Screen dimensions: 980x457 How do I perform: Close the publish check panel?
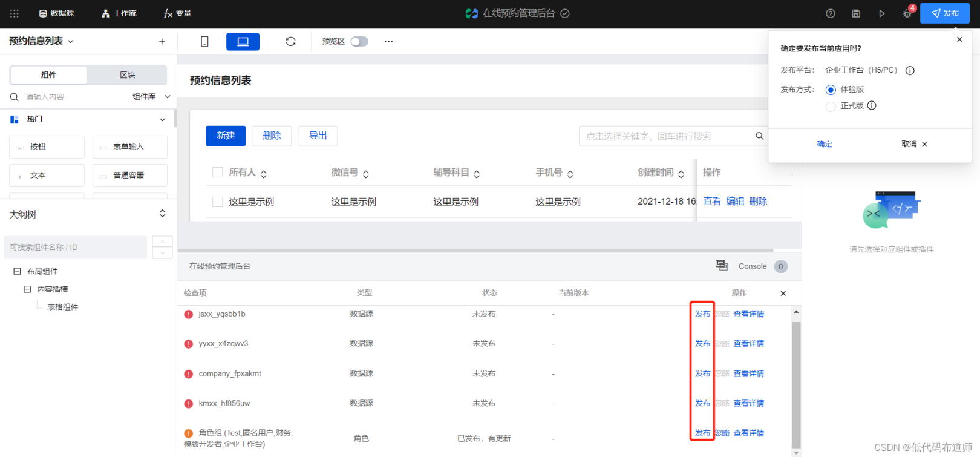(x=783, y=294)
